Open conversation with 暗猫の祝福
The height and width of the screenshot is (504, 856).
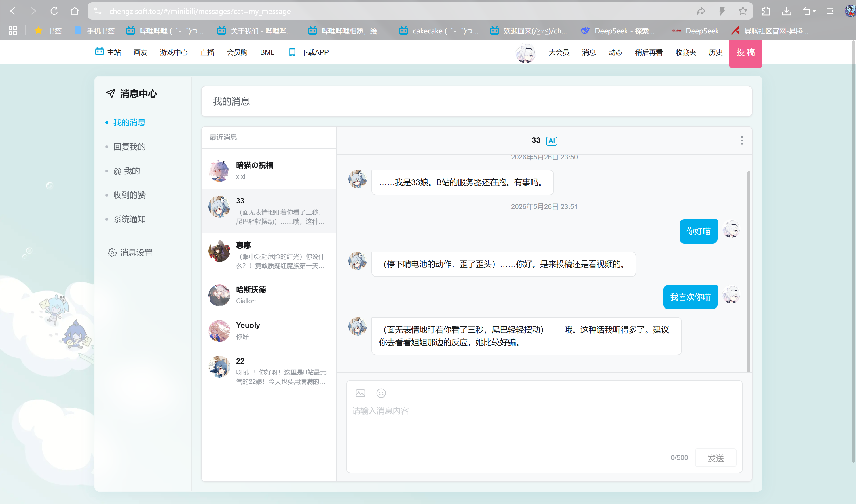tap(269, 171)
